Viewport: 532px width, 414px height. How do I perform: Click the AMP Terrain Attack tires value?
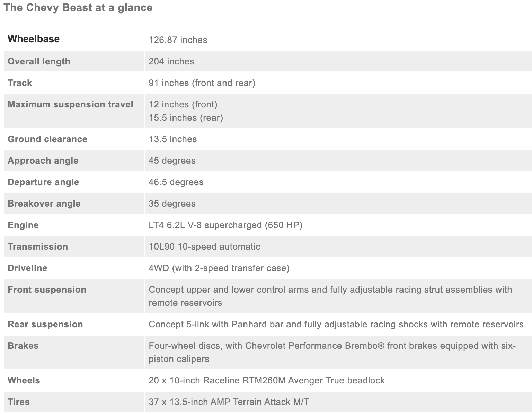pyautogui.click(x=229, y=402)
